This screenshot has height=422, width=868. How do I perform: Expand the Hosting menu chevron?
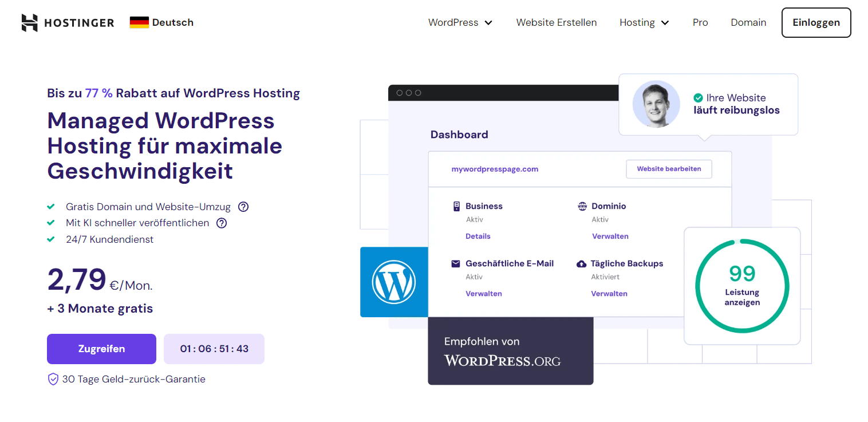click(665, 23)
